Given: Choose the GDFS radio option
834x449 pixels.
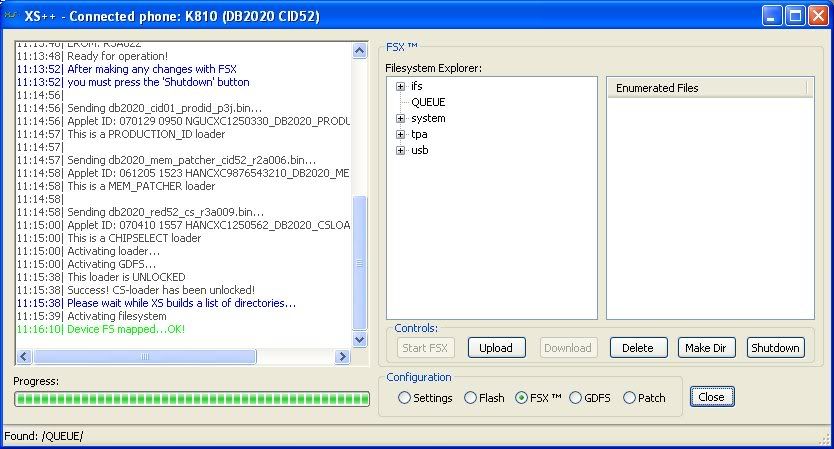Looking at the screenshot, I should coord(575,398).
